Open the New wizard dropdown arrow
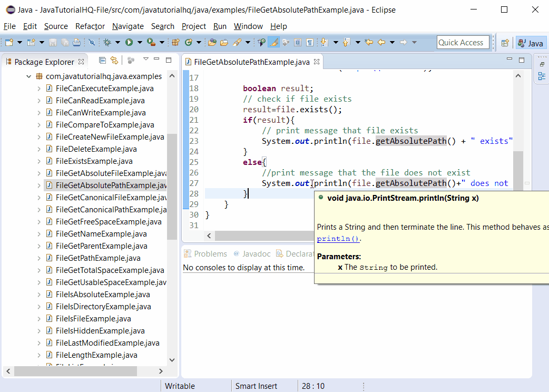The image size is (549, 392). (19, 42)
